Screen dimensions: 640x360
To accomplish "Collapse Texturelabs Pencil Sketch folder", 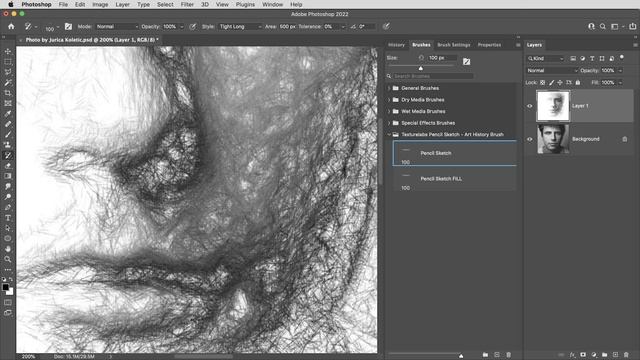I will (389, 134).
